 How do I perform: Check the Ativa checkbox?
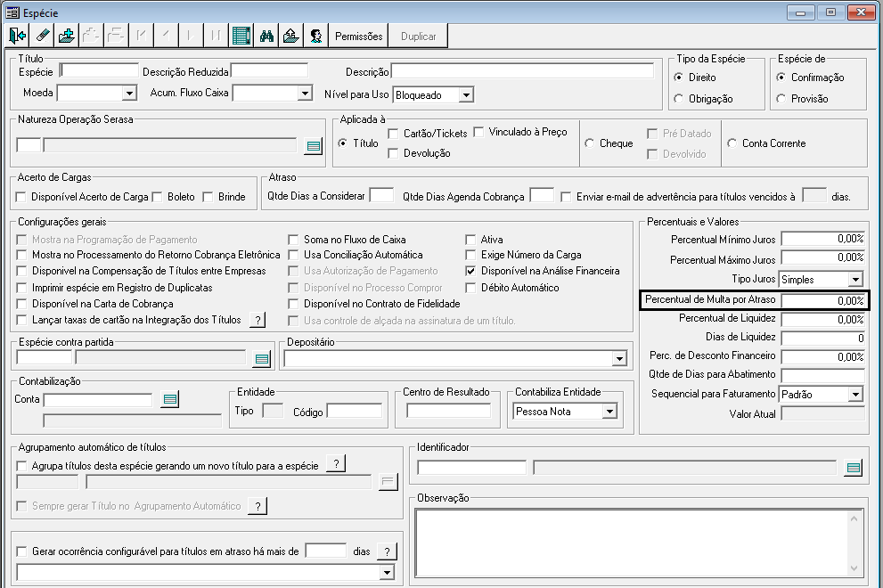pyautogui.click(x=470, y=240)
